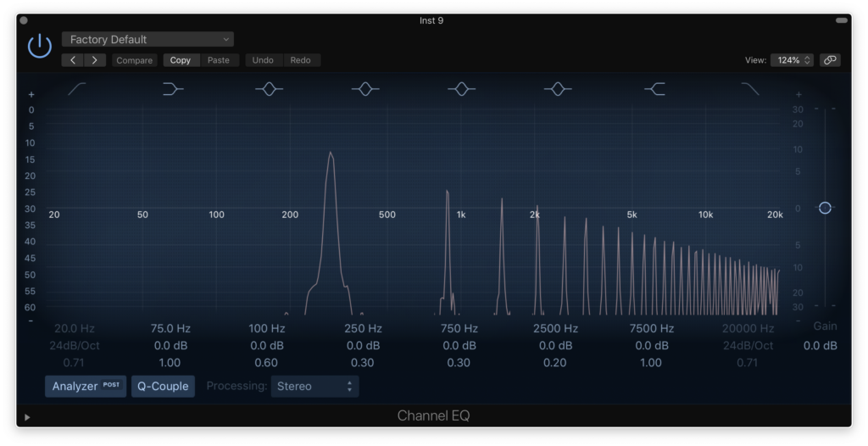Toggle the Compare button
The height and width of the screenshot is (446, 868).
pyautogui.click(x=135, y=60)
